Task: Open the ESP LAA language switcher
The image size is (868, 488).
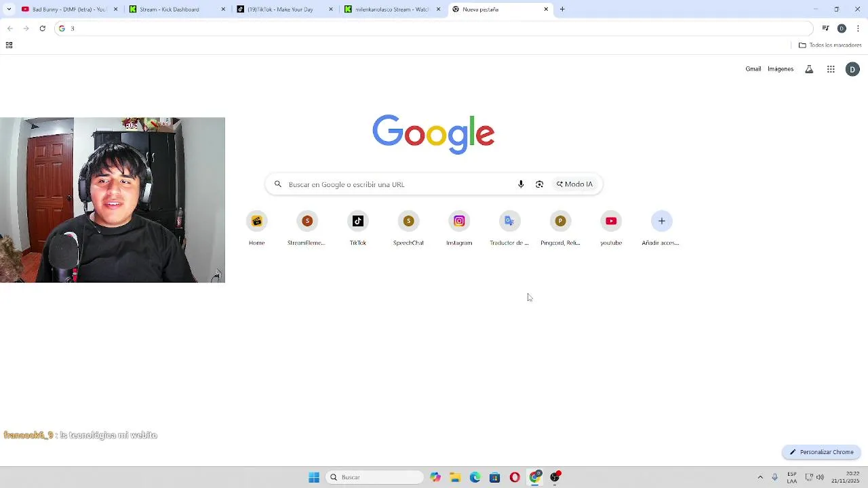Action: [792, 477]
